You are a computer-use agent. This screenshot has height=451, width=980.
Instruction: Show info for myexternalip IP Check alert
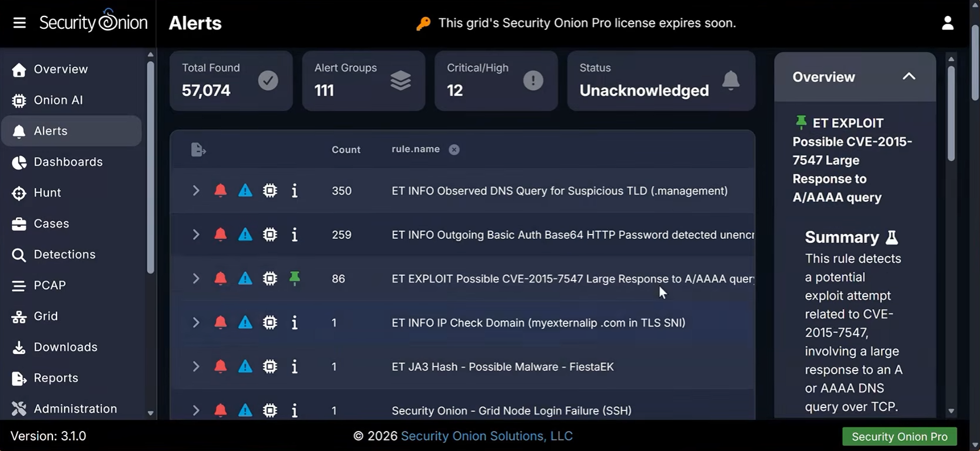click(x=294, y=322)
